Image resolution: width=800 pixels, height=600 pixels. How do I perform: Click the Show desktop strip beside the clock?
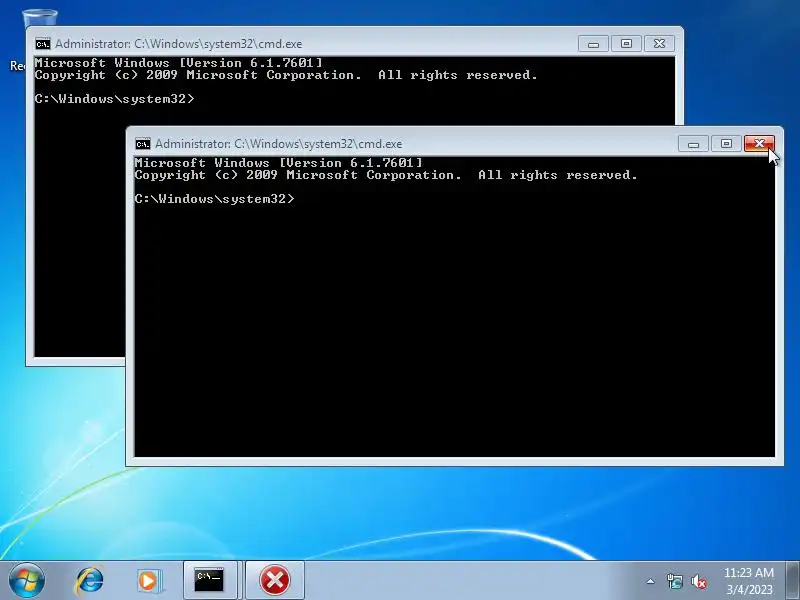pos(792,580)
